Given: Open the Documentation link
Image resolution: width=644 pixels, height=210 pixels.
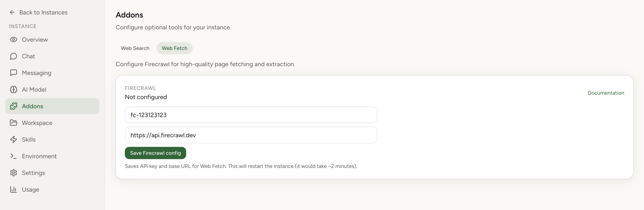Looking at the screenshot, I should [606, 93].
